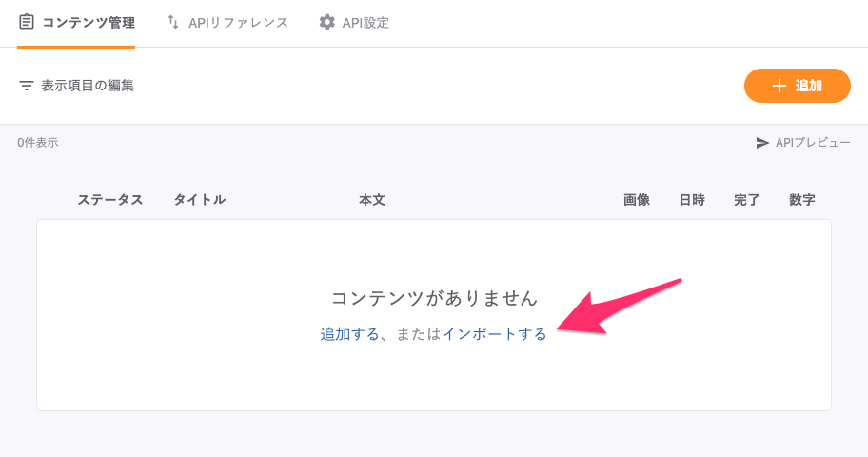The image size is (868, 457).
Task: Click the タイトル column header
Action: click(x=199, y=200)
